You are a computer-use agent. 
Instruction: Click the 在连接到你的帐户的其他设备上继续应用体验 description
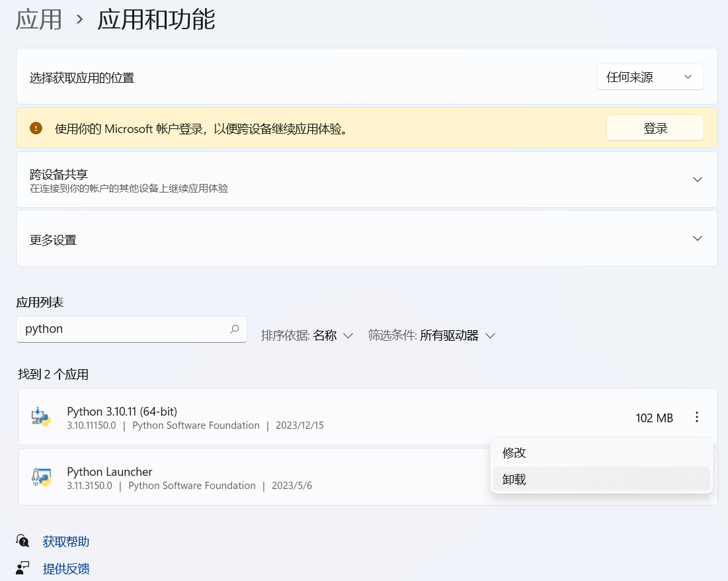coord(129,188)
